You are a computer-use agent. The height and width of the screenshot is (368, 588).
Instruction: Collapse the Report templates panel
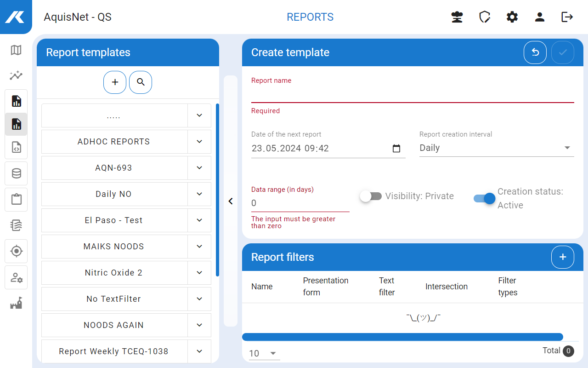pos(231,201)
